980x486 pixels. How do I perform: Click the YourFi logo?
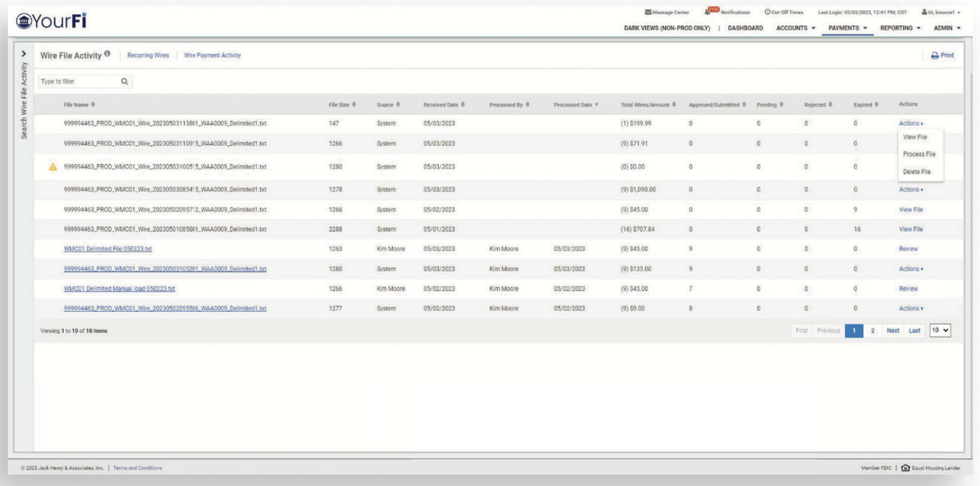point(52,21)
